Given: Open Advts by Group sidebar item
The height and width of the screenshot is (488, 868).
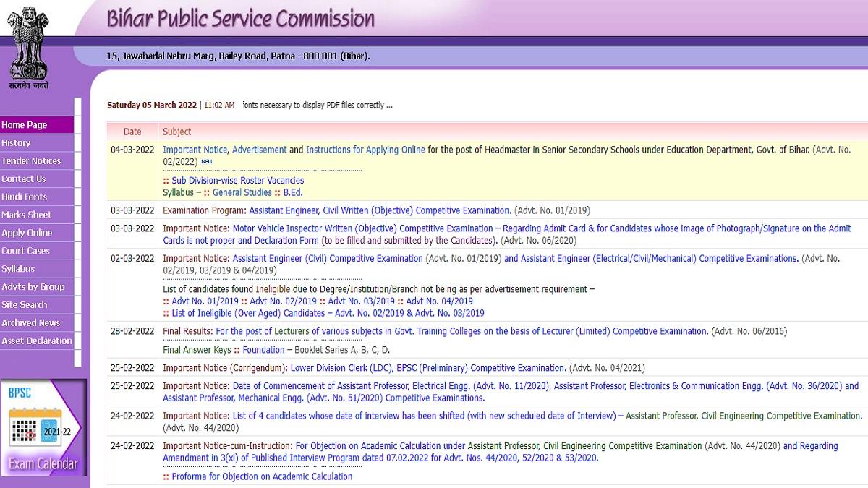Looking at the screenshot, I should pos(33,287).
